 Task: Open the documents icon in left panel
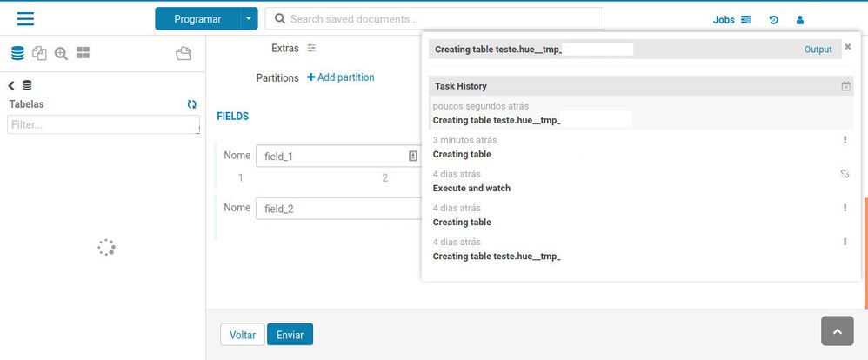tap(39, 53)
